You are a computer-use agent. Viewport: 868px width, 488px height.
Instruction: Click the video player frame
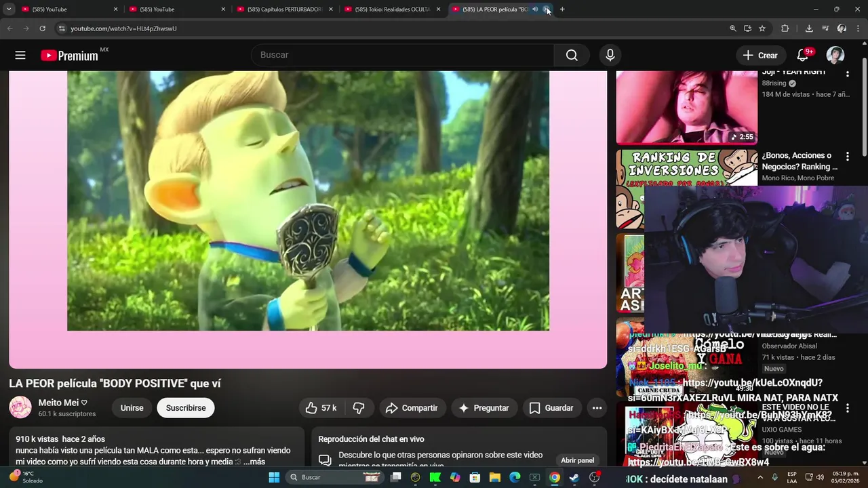[308, 220]
